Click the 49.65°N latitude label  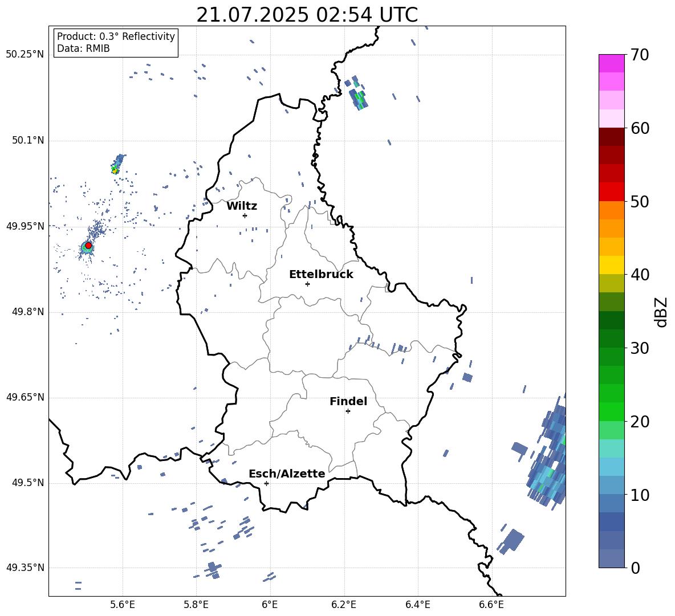tap(25, 397)
